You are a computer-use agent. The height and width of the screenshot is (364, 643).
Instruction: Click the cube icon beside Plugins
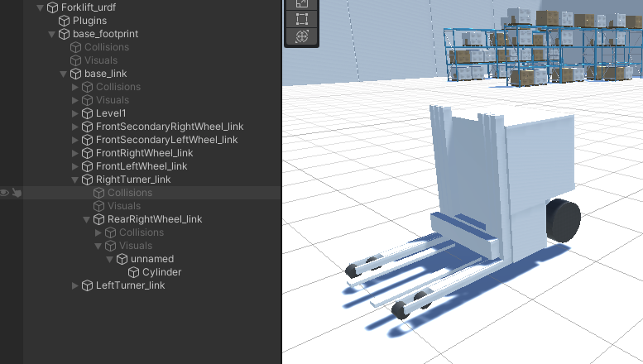(64, 21)
